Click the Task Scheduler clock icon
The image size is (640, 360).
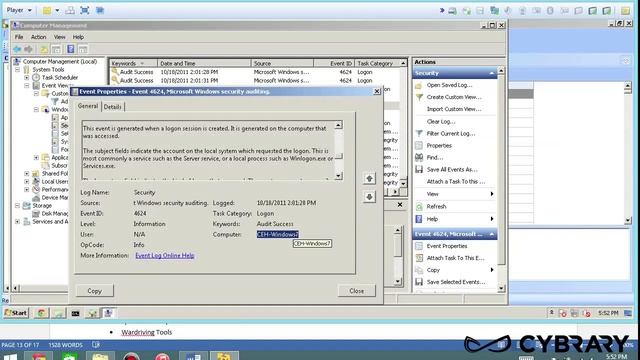[36, 77]
